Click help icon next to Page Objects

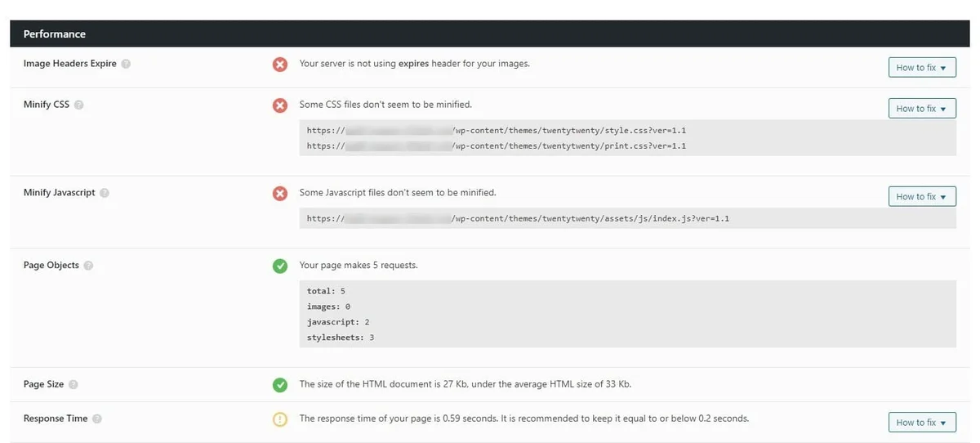click(88, 266)
